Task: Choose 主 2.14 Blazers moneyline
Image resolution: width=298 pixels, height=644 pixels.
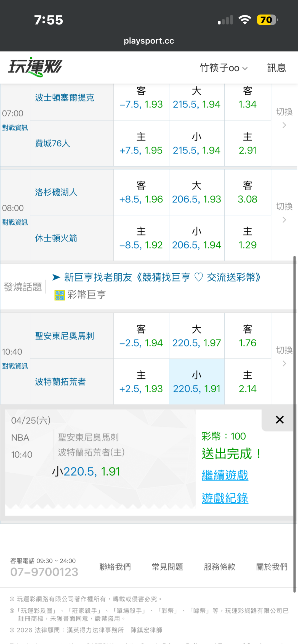Action: [248, 382]
